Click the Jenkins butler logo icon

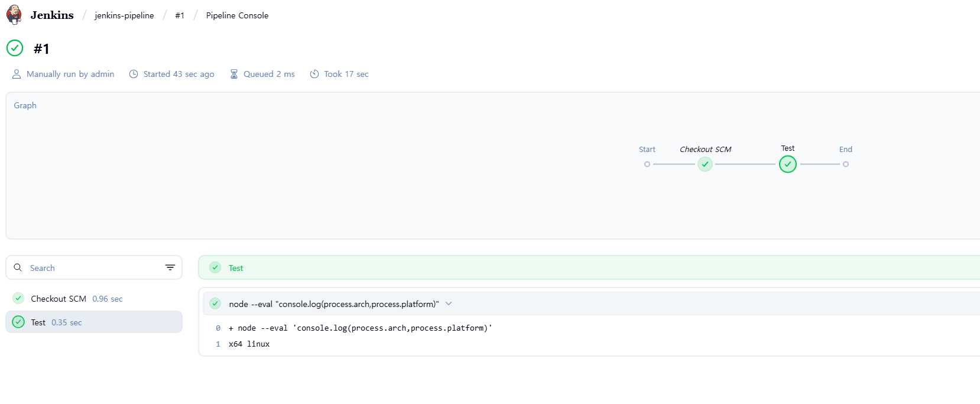[x=14, y=15]
